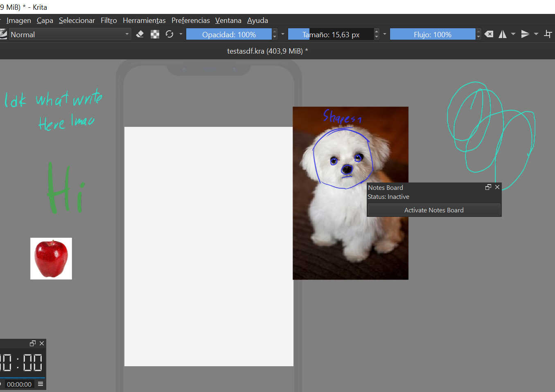Open the Ayuda menu
The width and height of the screenshot is (555, 392).
point(257,20)
